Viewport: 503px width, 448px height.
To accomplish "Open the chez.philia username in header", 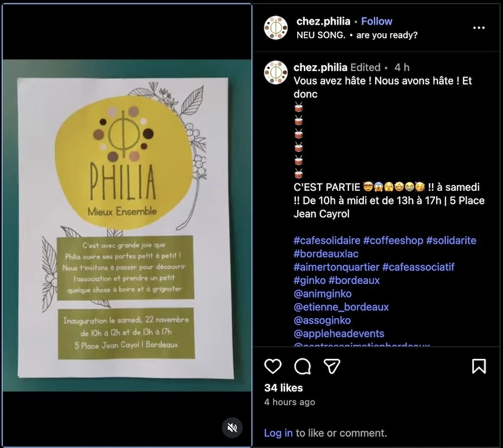I will 323,21.
